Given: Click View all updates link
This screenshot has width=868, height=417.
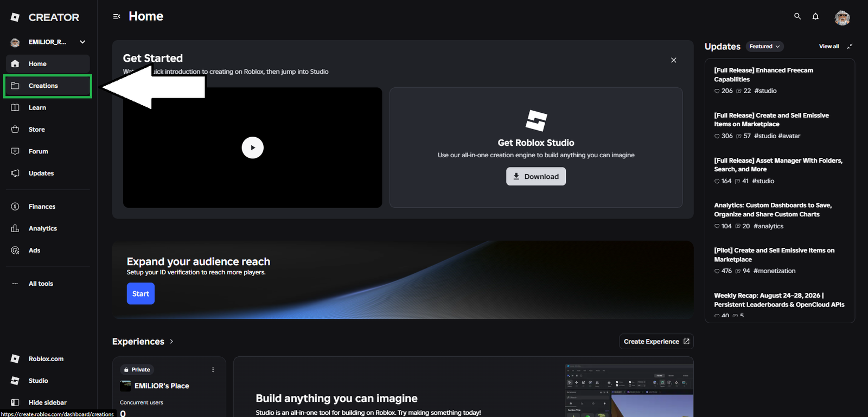Looking at the screenshot, I should point(828,47).
